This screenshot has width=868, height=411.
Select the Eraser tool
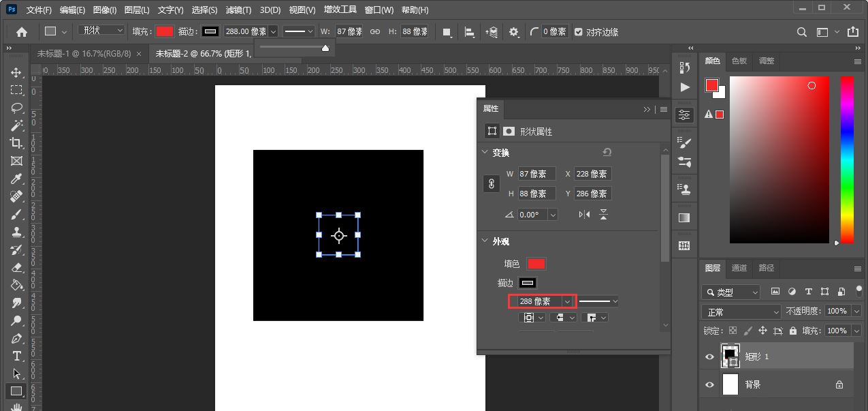pos(16,267)
